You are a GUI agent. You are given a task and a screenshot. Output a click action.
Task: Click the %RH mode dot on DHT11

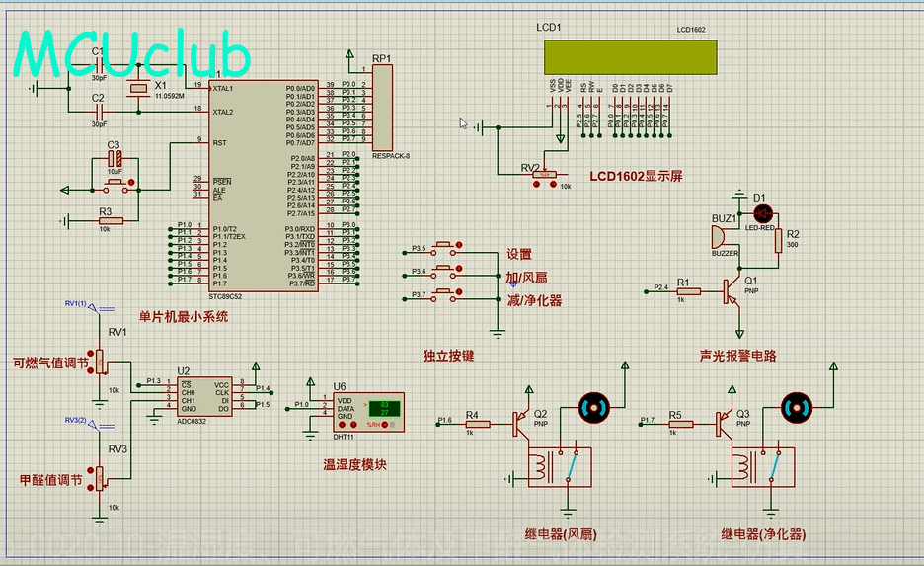(x=384, y=425)
